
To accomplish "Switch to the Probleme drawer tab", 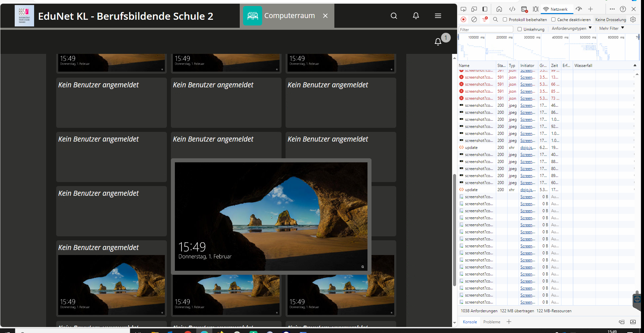I will [x=492, y=322].
